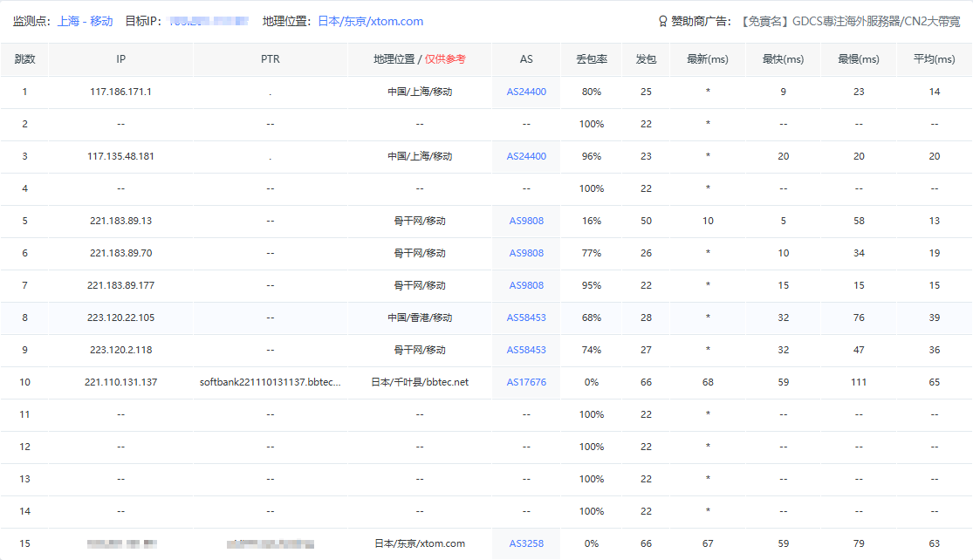Select IP cell 221.183.89.177
The width and height of the screenshot is (973, 560).
click(x=121, y=285)
